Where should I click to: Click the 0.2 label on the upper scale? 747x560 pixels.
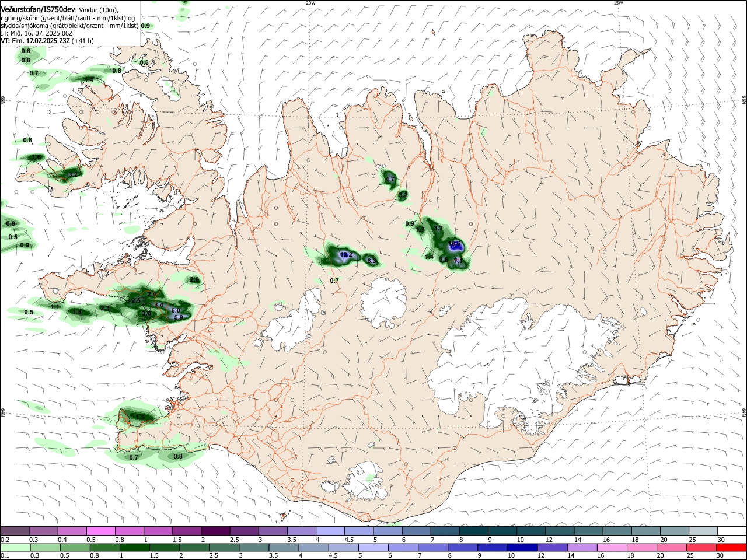point(5,539)
